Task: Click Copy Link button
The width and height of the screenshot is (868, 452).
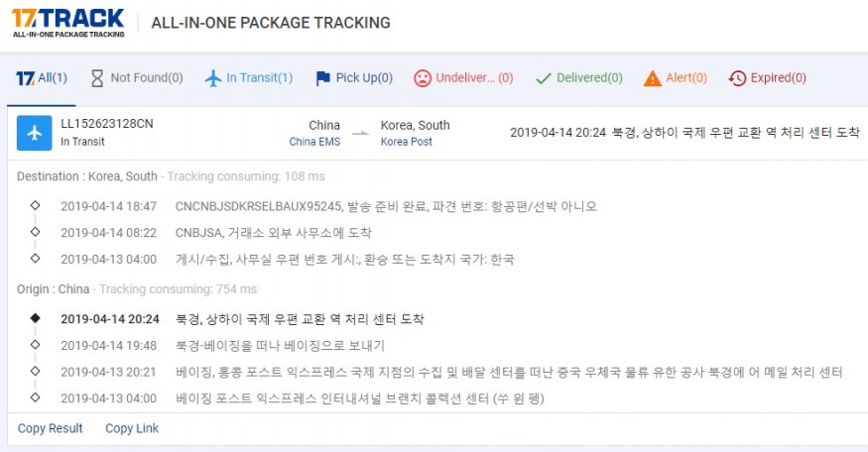Action: point(132,428)
